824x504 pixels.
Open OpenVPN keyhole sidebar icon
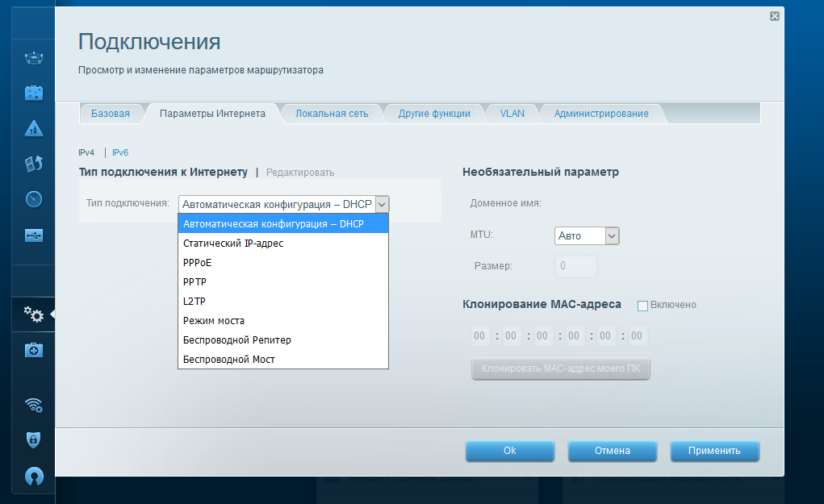[x=34, y=476]
